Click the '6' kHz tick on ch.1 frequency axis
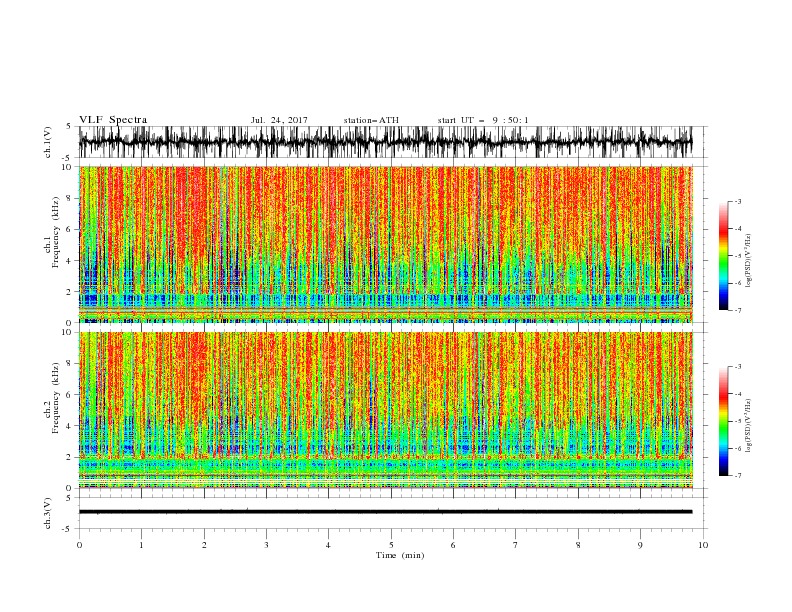This screenshot has width=792, height=612. (71, 229)
